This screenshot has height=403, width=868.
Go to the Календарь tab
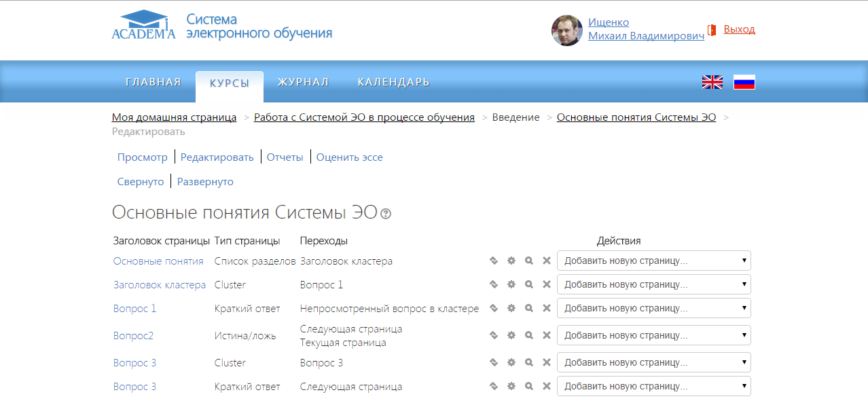(x=393, y=82)
